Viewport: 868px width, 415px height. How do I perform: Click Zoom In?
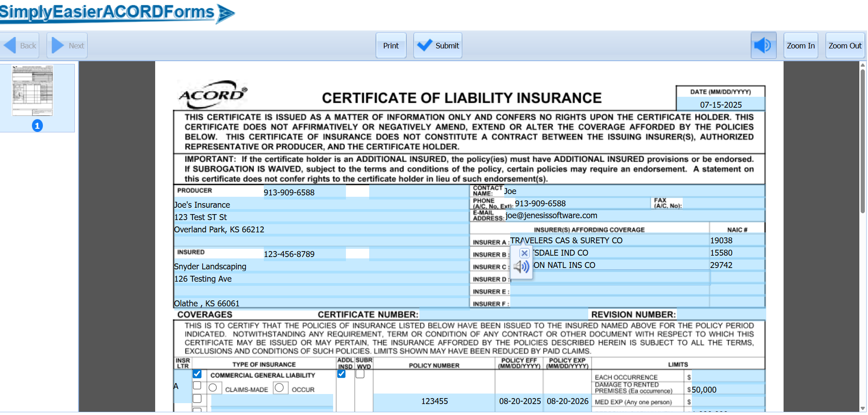801,46
